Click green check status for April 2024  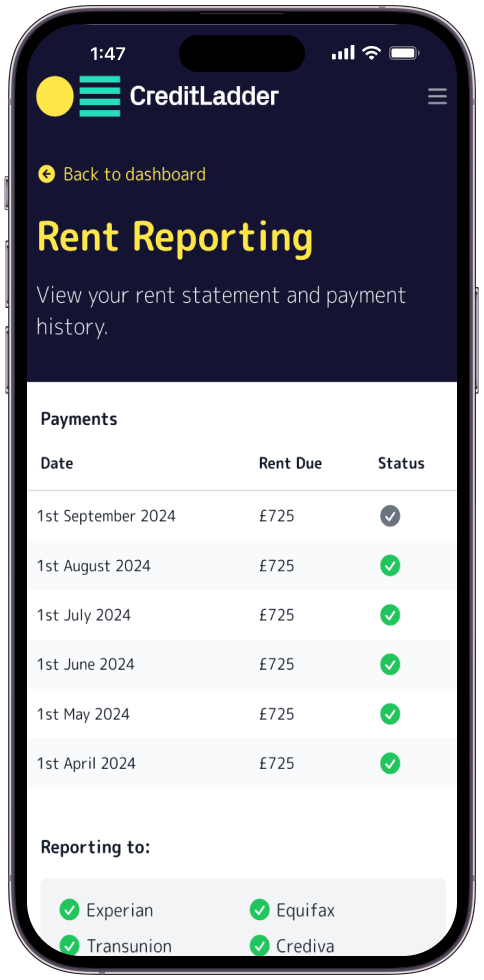[x=390, y=763]
